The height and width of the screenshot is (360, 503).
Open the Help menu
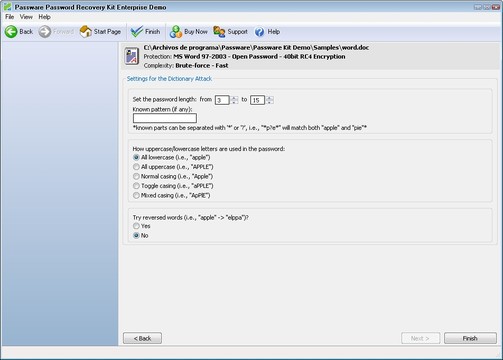(44, 17)
